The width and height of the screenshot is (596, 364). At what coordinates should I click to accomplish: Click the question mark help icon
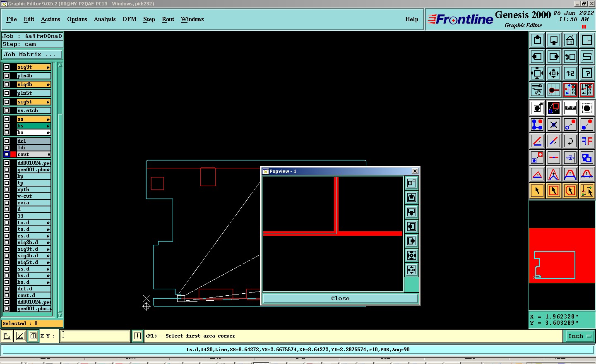587,73
